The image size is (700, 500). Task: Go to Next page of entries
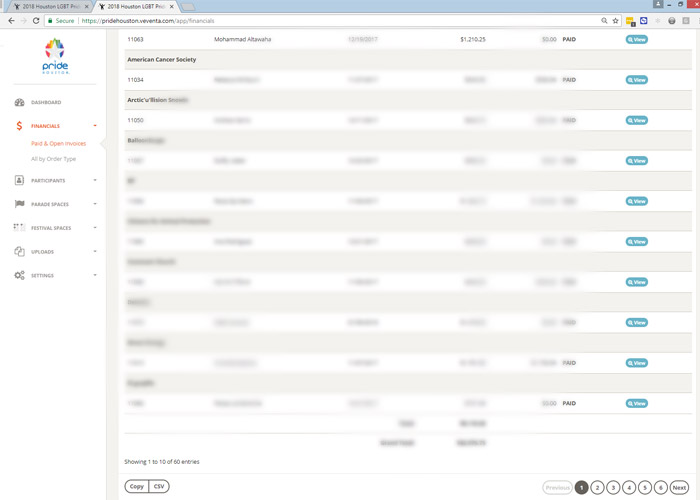click(x=679, y=488)
